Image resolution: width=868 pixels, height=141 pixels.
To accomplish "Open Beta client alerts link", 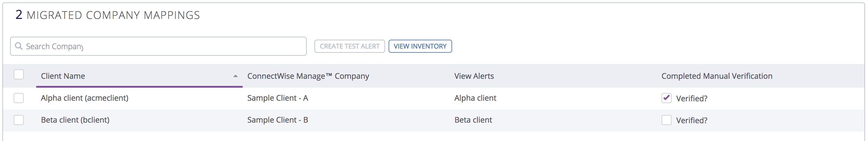I will [x=473, y=120].
